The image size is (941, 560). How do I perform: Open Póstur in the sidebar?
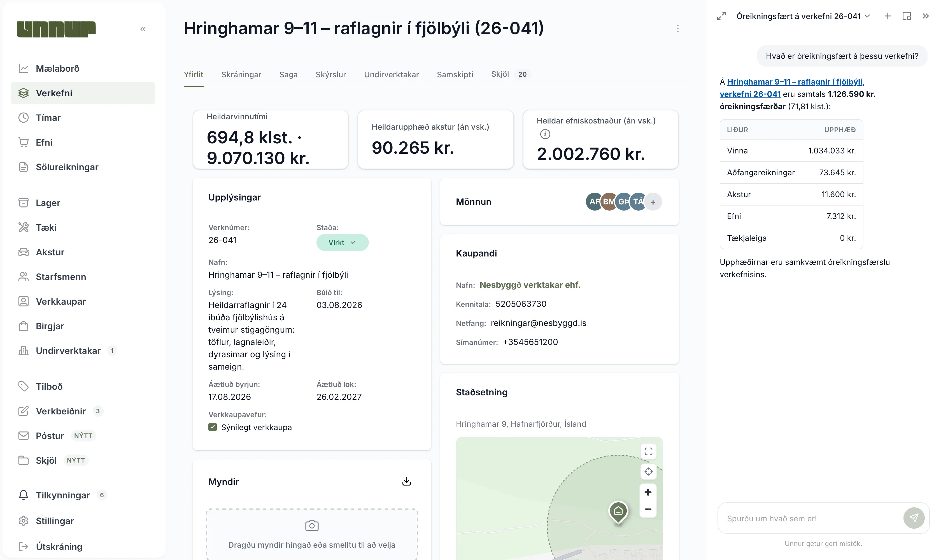[x=83, y=435]
